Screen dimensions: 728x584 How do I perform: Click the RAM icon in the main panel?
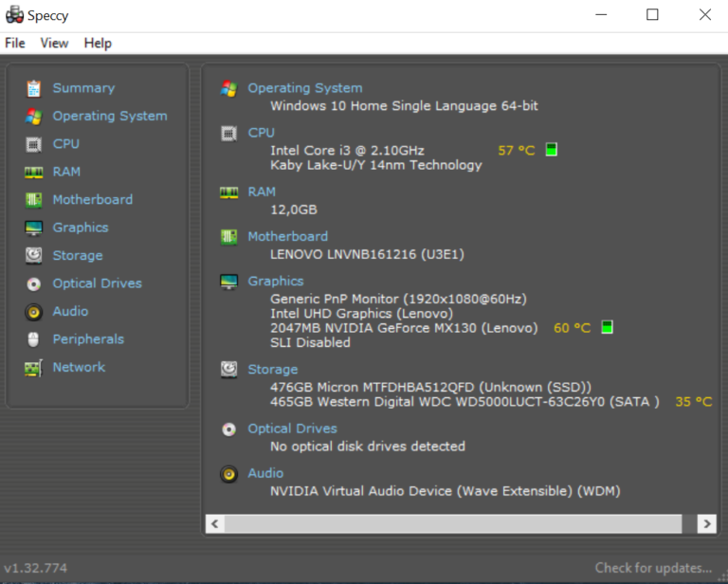tap(228, 192)
